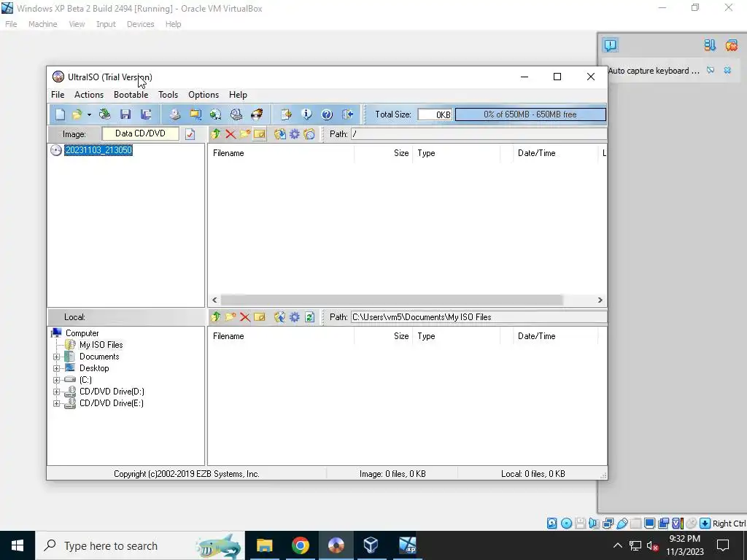747x560 pixels.
Task: Open the Bootable menu
Action: point(131,95)
